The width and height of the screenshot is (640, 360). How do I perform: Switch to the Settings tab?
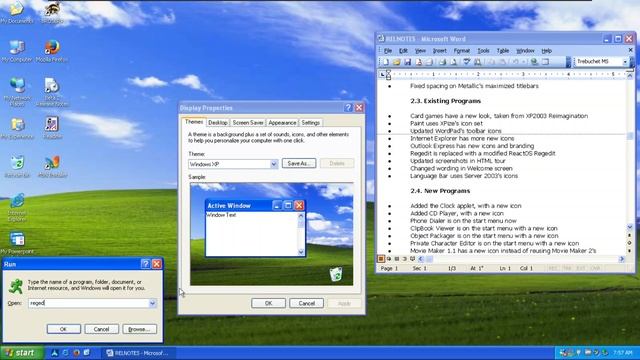click(x=311, y=122)
